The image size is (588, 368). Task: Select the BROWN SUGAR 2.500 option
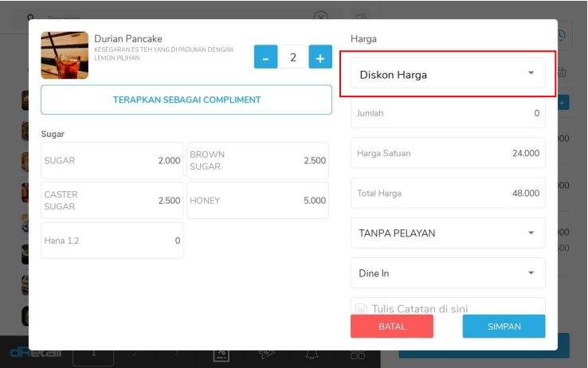[257, 160]
